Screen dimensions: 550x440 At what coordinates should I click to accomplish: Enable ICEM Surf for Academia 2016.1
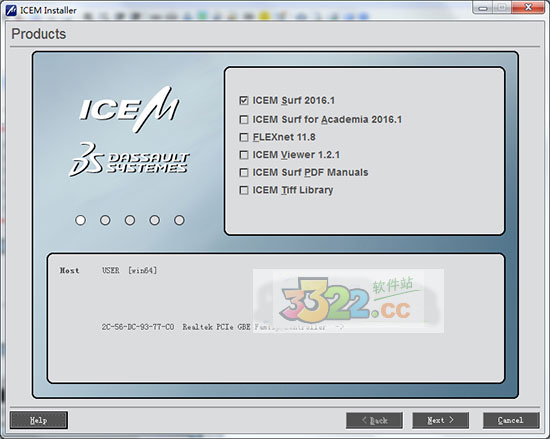243,120
